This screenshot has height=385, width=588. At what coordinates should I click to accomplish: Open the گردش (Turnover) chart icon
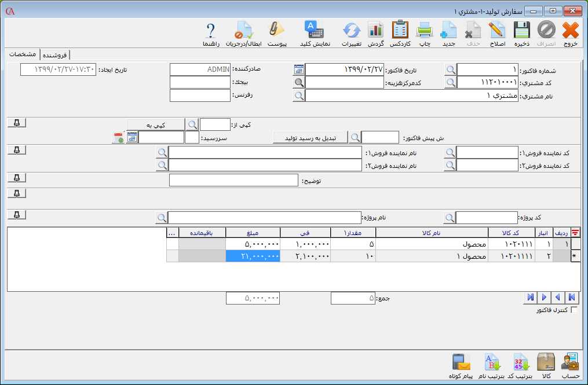pyautogui.click(x=375, y=31)
